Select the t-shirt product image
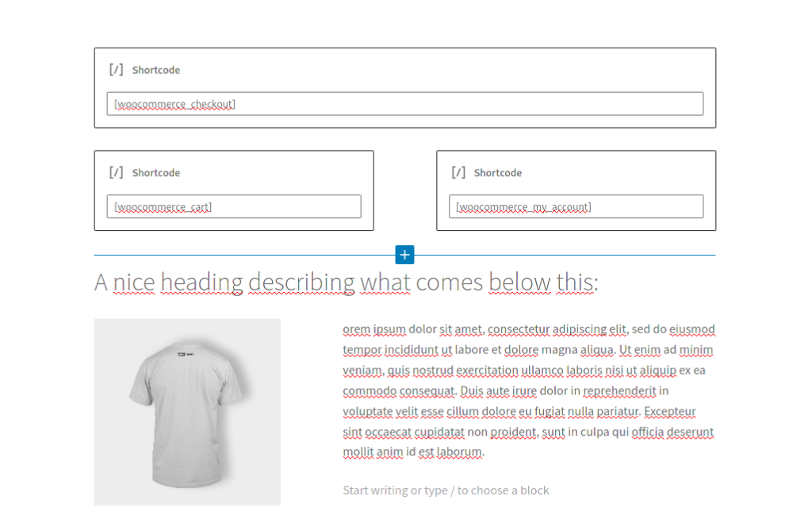 pos(187,412)
